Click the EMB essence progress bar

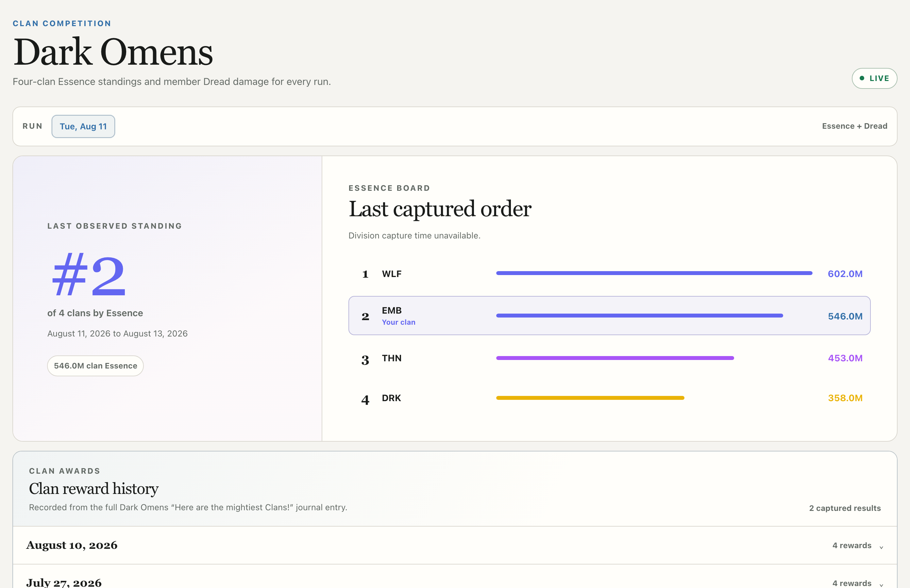[x=640, y=316]
